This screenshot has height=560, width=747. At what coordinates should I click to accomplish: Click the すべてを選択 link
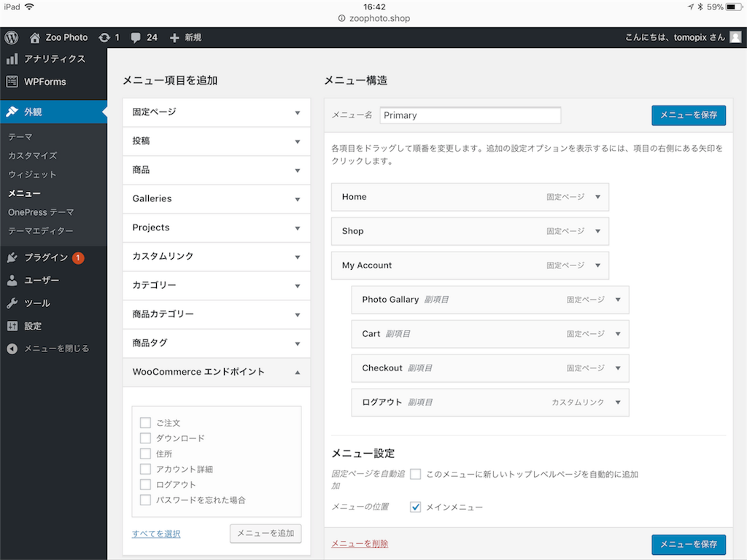(156, 534)
